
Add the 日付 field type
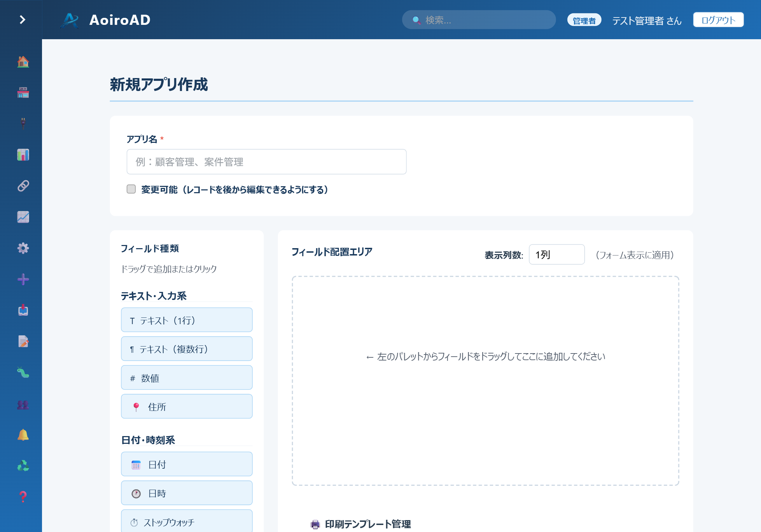[187, 464]
